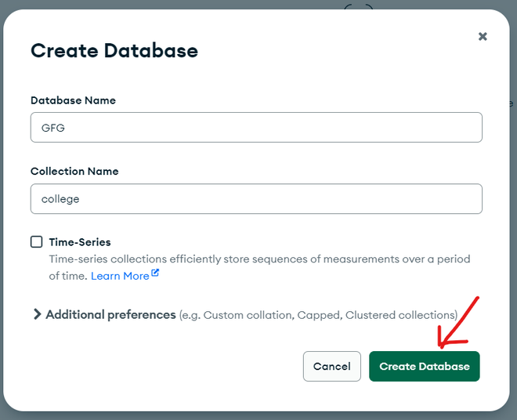Click the Custom collation, Capped, Clustered hint
This screenshot has width=517, height=420.
point(318,315)
